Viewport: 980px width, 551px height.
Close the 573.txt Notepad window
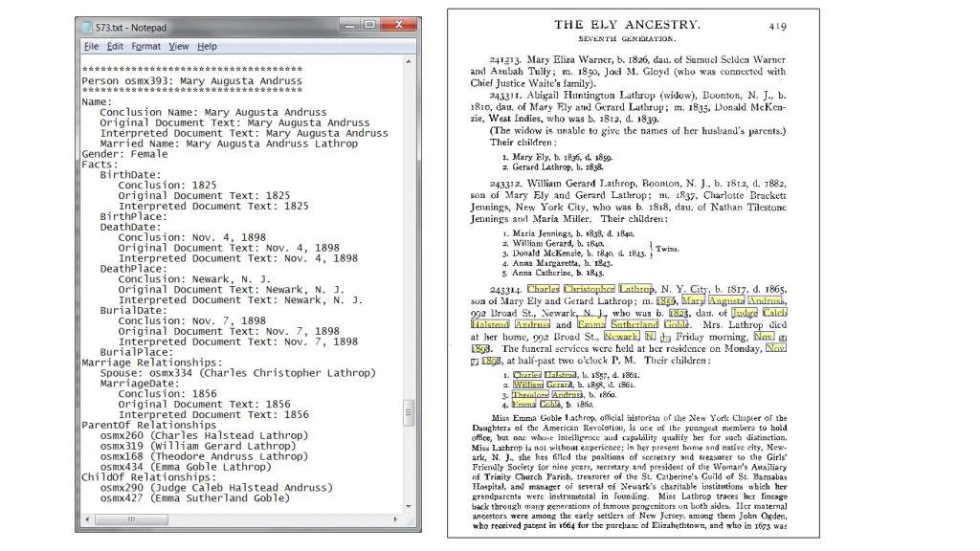(400, 26)
